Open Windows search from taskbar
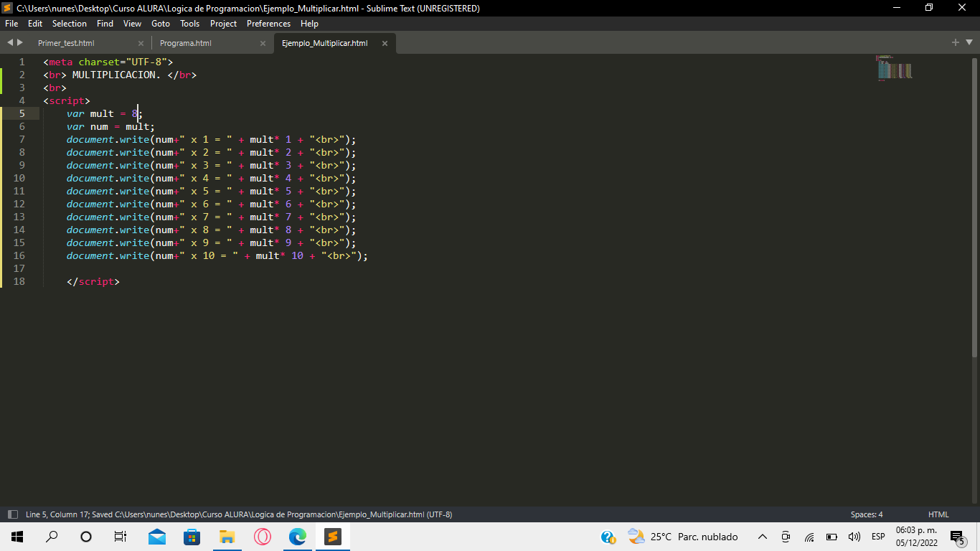The image size is (980, 551). click(52, 537)
